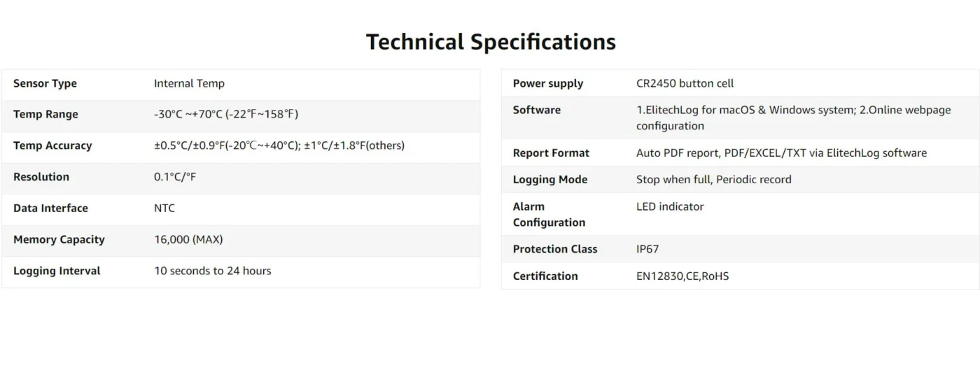Click the Memory Capacity label
The image size is (980, 368).
pyautogui.click(x=59, y=239)
